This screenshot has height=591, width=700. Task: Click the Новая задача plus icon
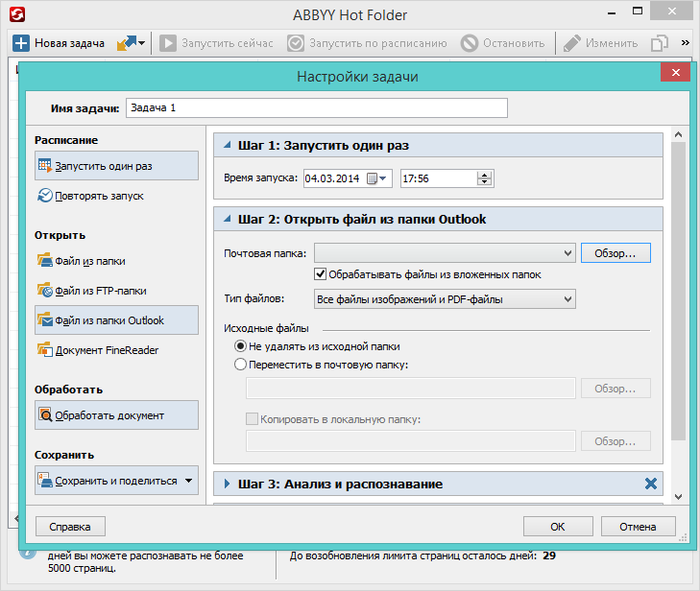pyautogui.click(x=21, y=43)
